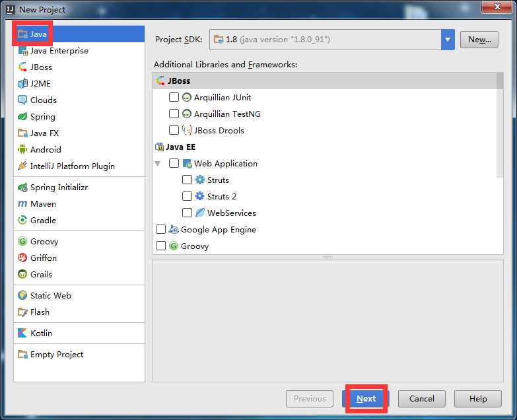517x420 pixels.
Task: Click the Cancel button
Action: click(422, 399)
